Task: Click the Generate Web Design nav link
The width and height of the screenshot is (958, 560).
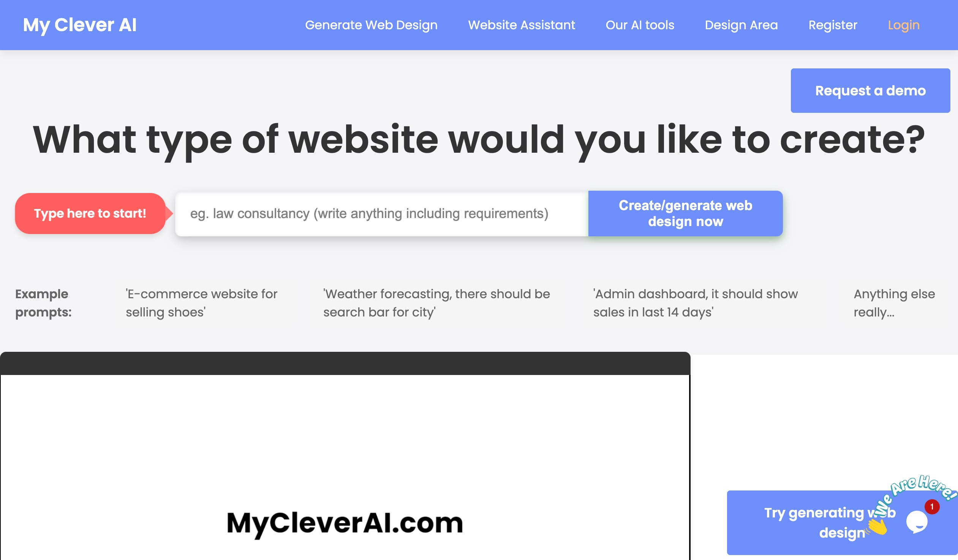Action: pos(371,25)
